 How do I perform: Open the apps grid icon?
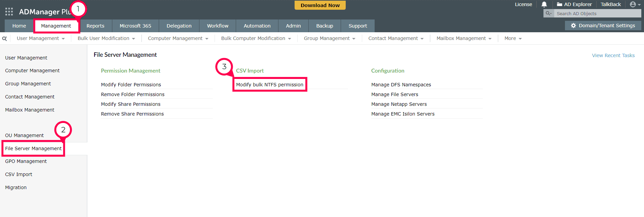[x=9, y=12]
